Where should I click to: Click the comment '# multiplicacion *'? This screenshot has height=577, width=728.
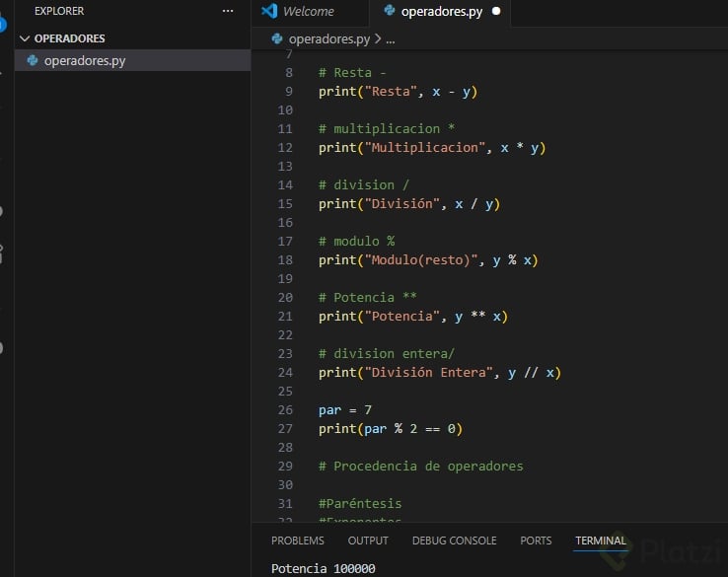(x=387, y=128)
